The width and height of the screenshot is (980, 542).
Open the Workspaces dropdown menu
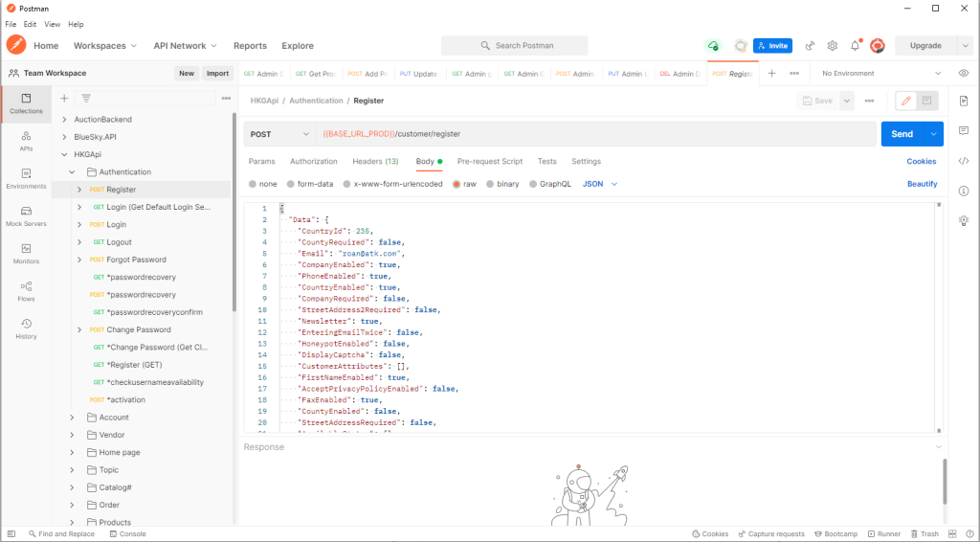pos(104,46)
